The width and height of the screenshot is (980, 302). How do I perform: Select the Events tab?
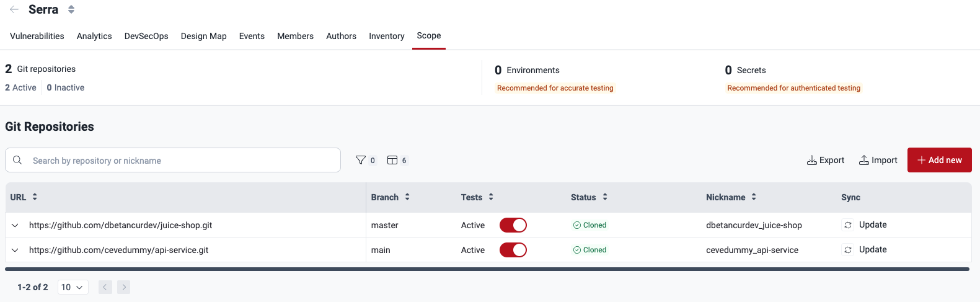pyautogui.click(x=252, y=36)
